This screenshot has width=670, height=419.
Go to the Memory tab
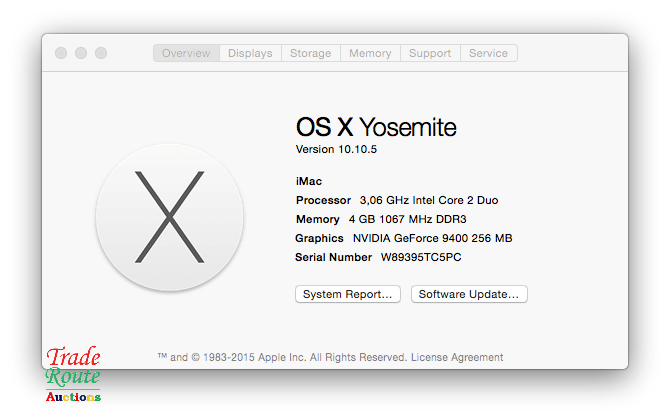pyautogui.click(x=370, y=53)
